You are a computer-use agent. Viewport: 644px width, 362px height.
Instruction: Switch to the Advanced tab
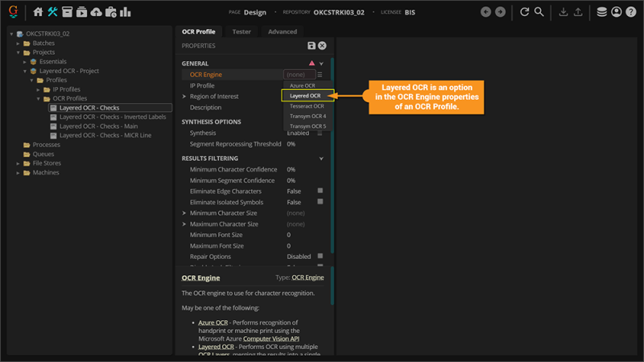(283, 31)
